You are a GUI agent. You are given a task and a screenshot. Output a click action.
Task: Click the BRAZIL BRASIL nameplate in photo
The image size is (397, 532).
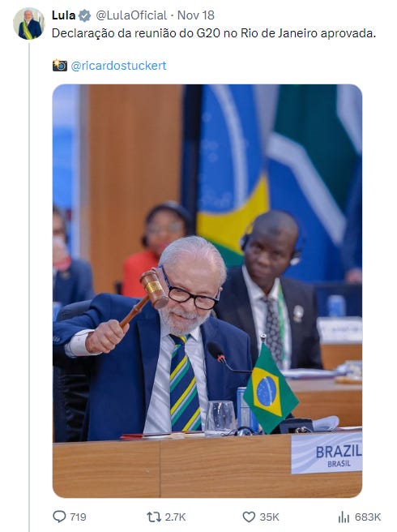coord(327,453)
